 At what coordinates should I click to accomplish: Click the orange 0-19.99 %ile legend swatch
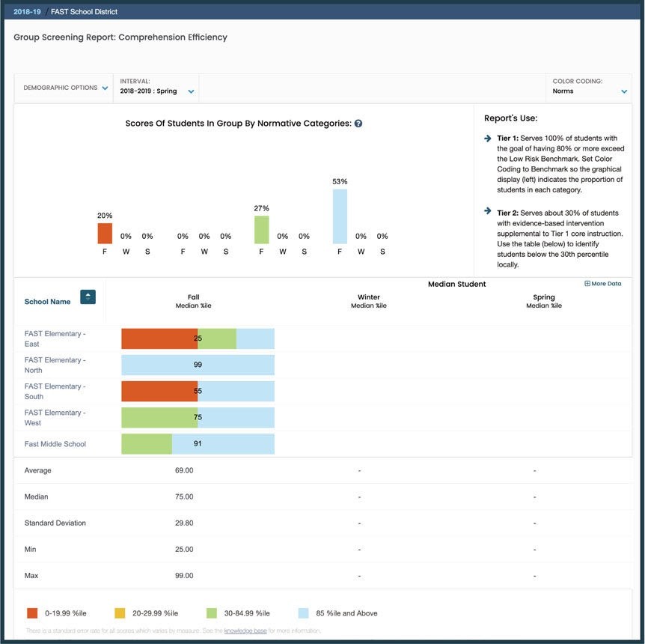click(x=31, y=613)
